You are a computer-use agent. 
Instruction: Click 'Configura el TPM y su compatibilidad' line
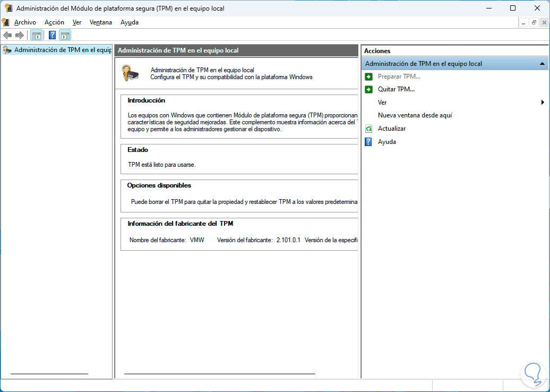pos(231,77)
